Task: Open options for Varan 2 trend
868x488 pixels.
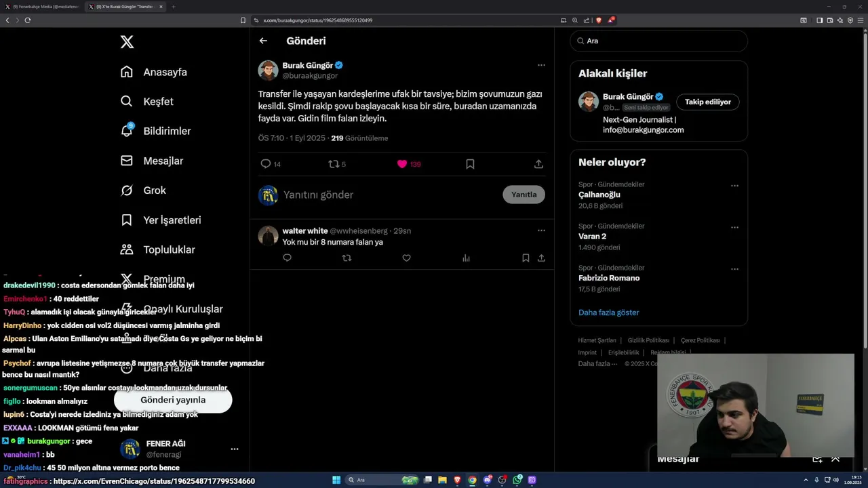Action: (x=734, y=228)
